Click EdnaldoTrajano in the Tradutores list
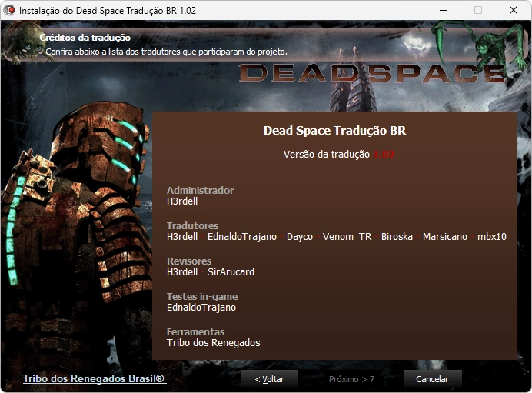This screenshot has height=393, width=532. (x=242, y=237)
